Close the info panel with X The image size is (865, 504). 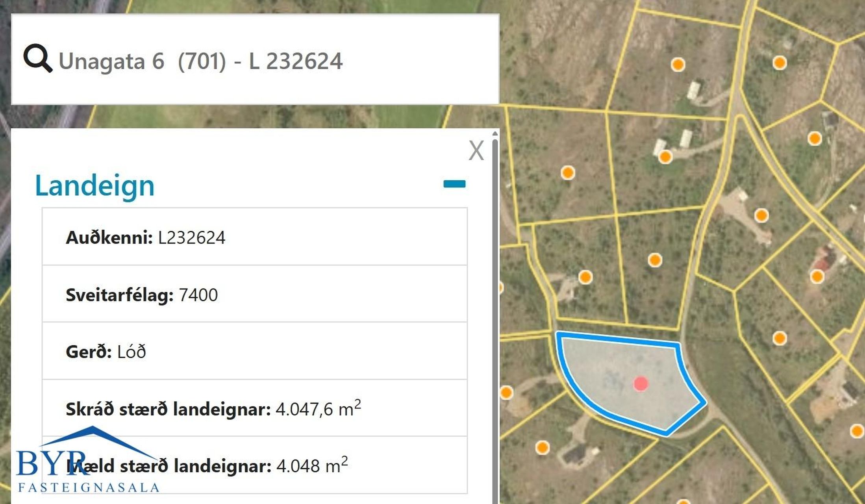(476, 150)
